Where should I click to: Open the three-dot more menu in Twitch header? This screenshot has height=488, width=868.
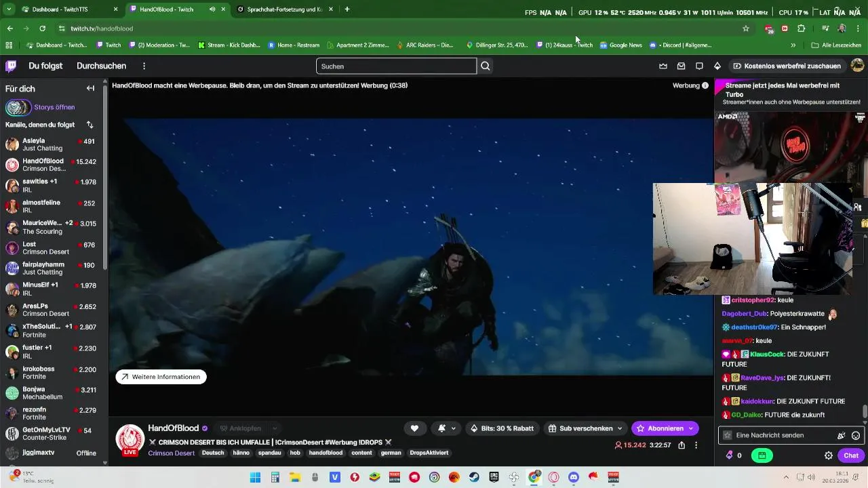pos(144,66)
